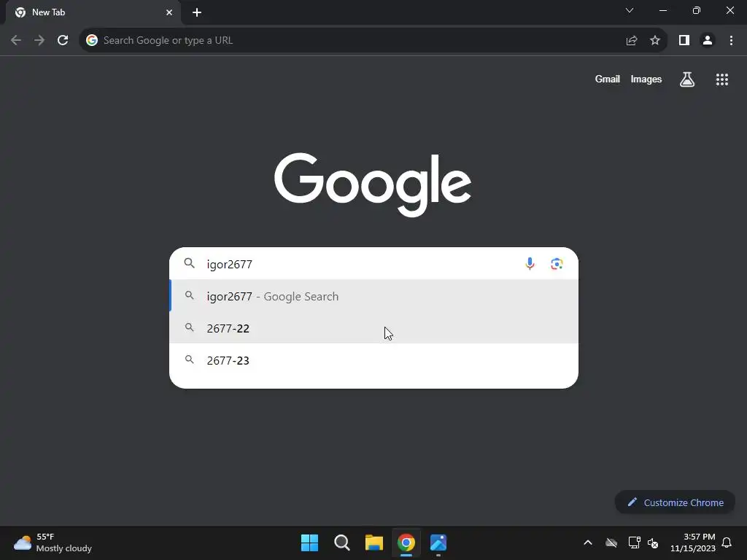This screenshot has width=747, height=560.
Task: Open Google Lens image search
Action: tap(557, 264)
